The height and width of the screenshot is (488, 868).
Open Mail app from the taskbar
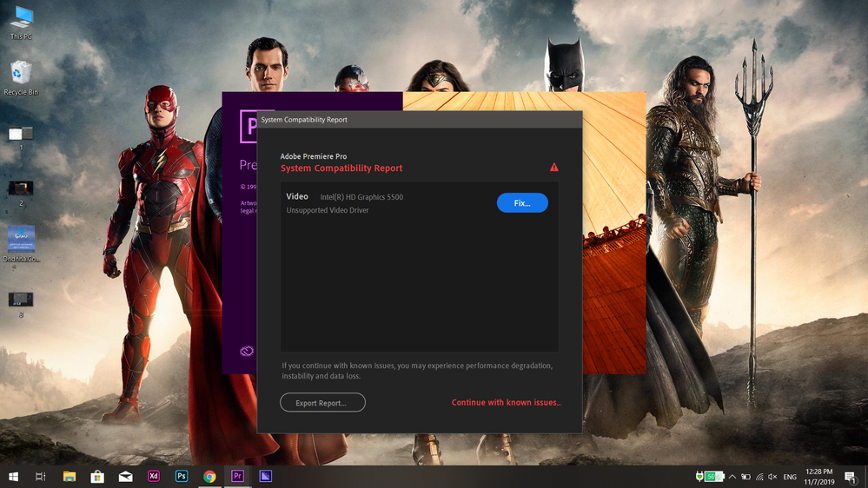[x=126, y=477]
